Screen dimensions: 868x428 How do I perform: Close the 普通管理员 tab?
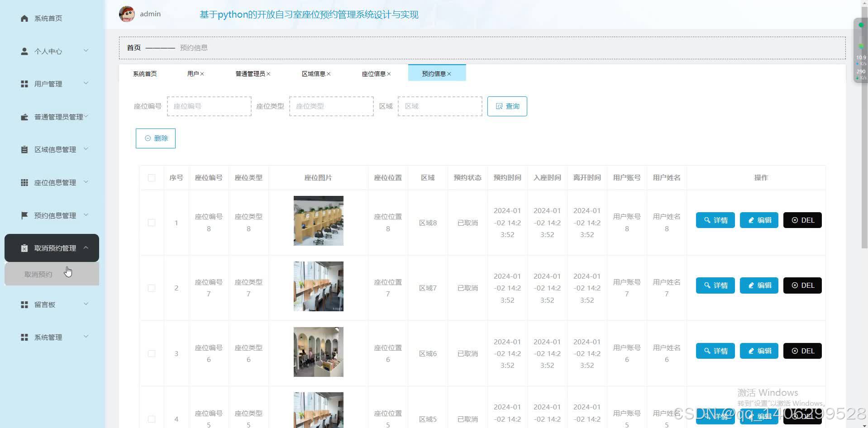tap(268, 74)
